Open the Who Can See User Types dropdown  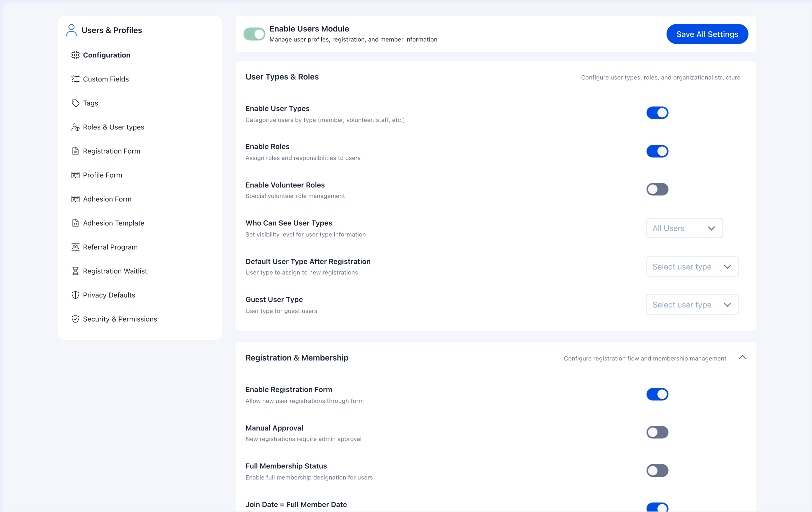pyautogui.click(x=684, y=228)
